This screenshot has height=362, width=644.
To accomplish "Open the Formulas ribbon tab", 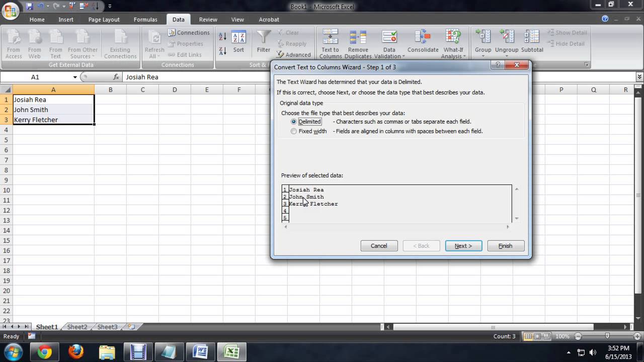I will coord(145,20).
